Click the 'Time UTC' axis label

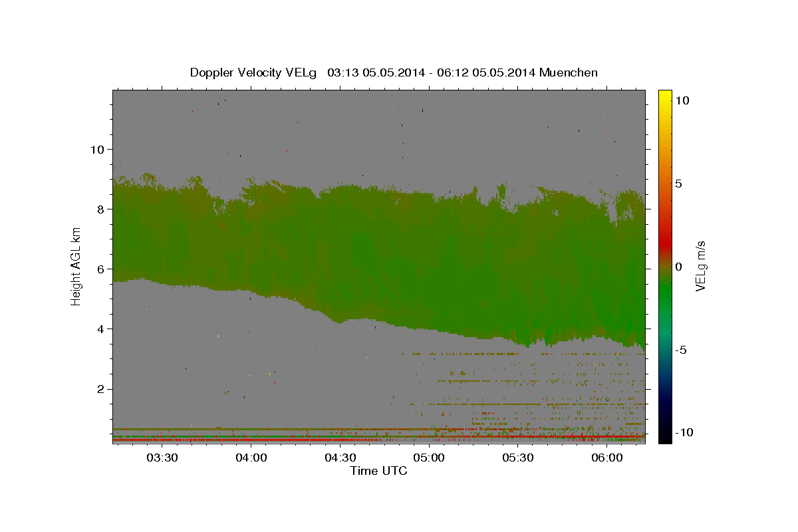point(379,471)
